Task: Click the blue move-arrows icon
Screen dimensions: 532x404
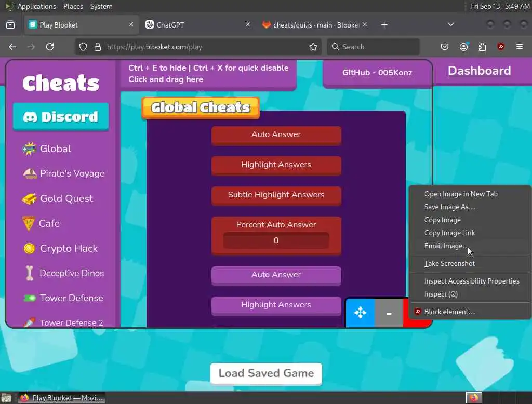Action: [361, 313]
